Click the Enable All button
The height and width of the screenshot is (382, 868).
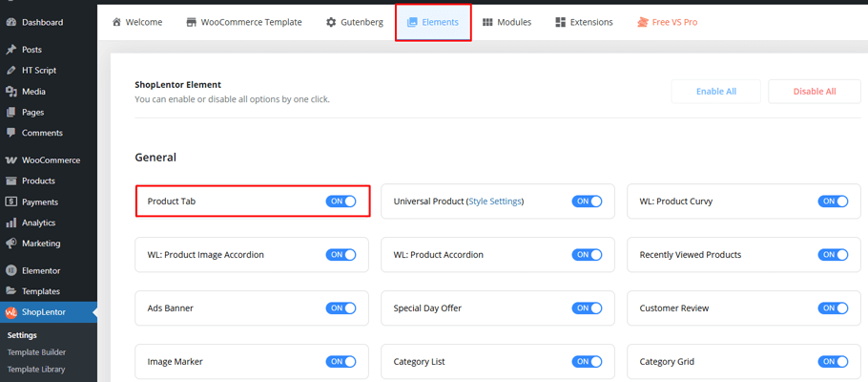tap(715, 92)
